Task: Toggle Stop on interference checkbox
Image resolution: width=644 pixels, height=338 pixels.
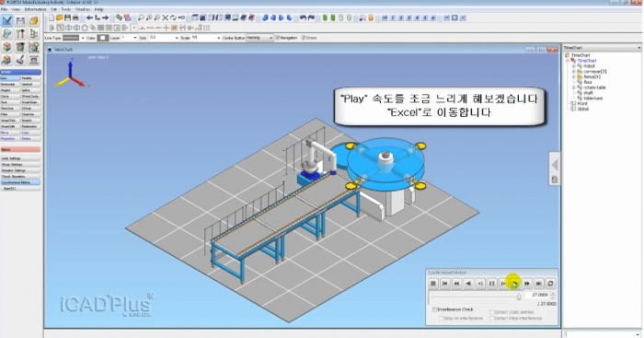Action: click(441, 319)
